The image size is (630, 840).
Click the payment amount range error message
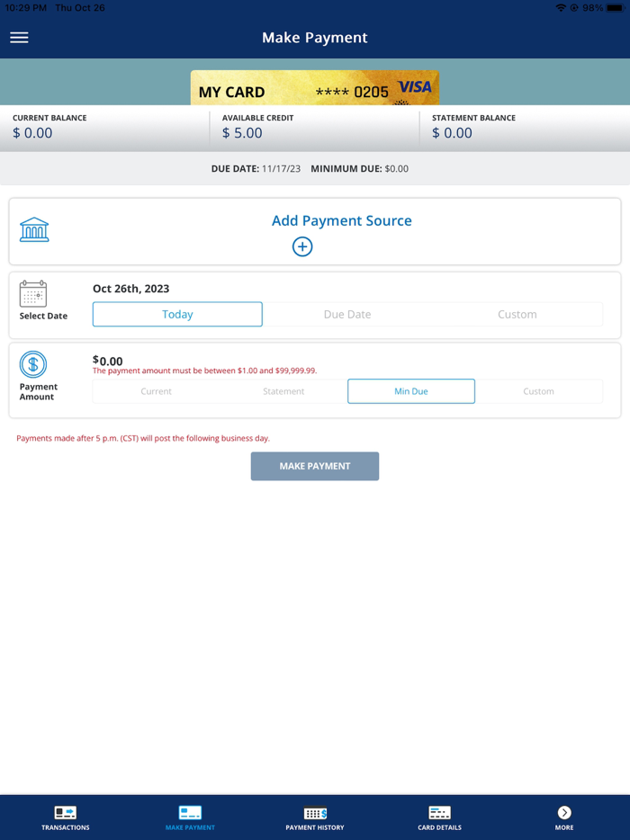point(205,371)
